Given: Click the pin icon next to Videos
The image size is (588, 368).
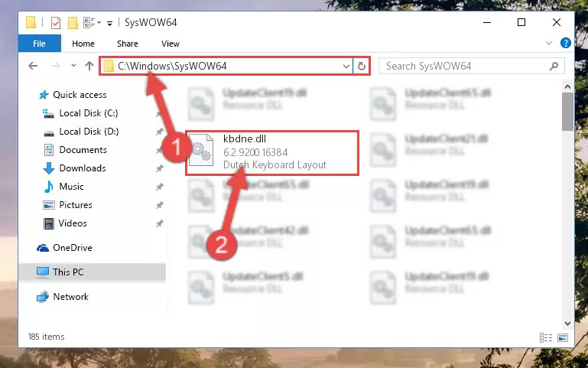Looking at the screenshot, I should (x=160, y=223).
